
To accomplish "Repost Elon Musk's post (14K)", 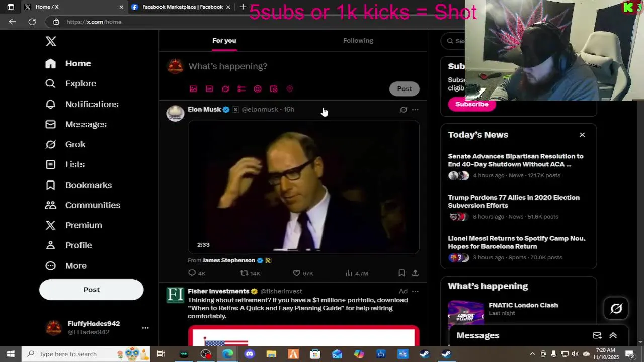I will pyautogui.click(x=250, y=273).
